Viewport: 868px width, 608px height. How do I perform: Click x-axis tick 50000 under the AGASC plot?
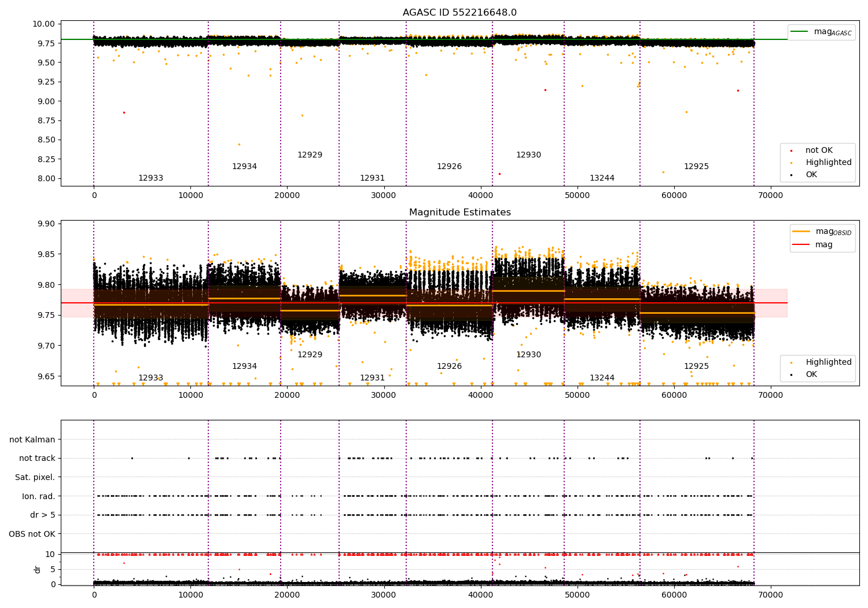pos(577,196)
